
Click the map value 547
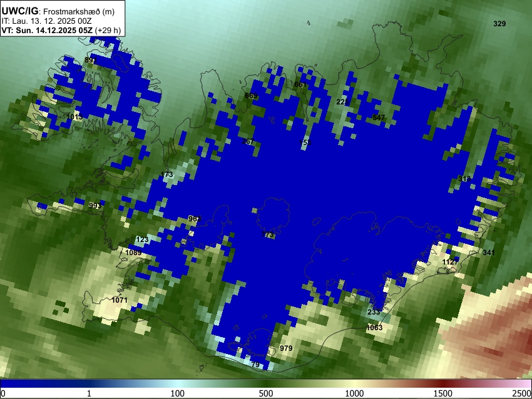[x=379, y=118]
